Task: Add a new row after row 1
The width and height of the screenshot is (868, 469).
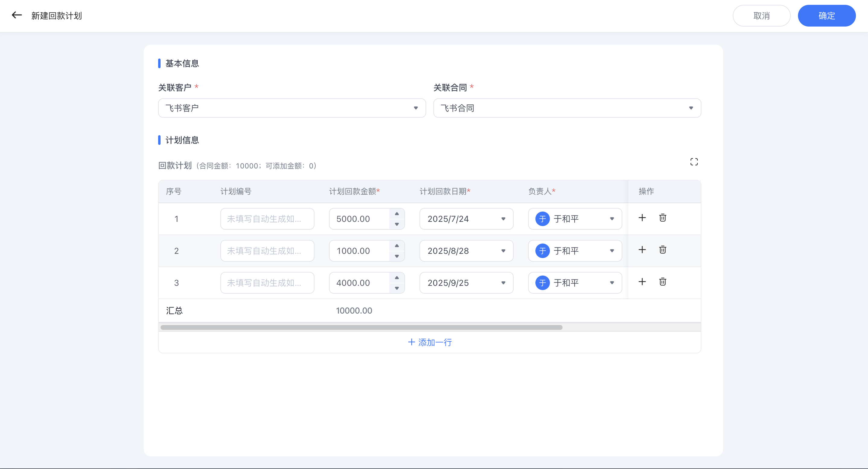Action: (x=642, y=218)
